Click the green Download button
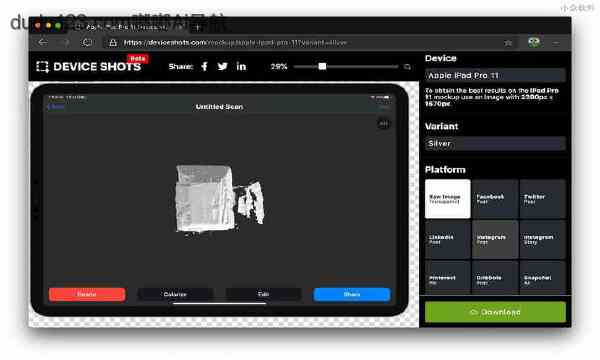 pos(495,312)
